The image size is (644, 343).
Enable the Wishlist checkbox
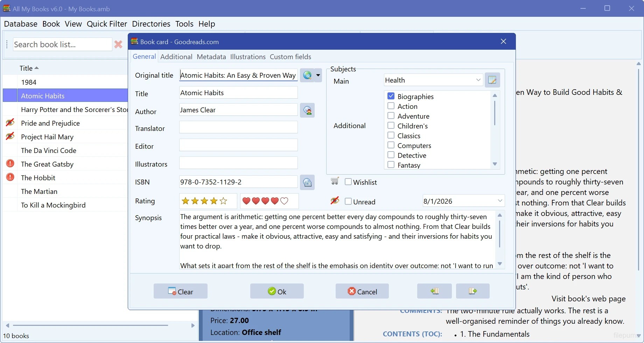[x=348, y=182]
